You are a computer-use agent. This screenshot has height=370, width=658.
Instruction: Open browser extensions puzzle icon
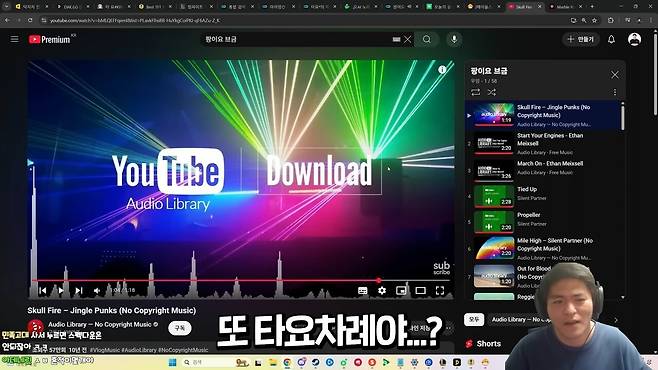(611, 20)
